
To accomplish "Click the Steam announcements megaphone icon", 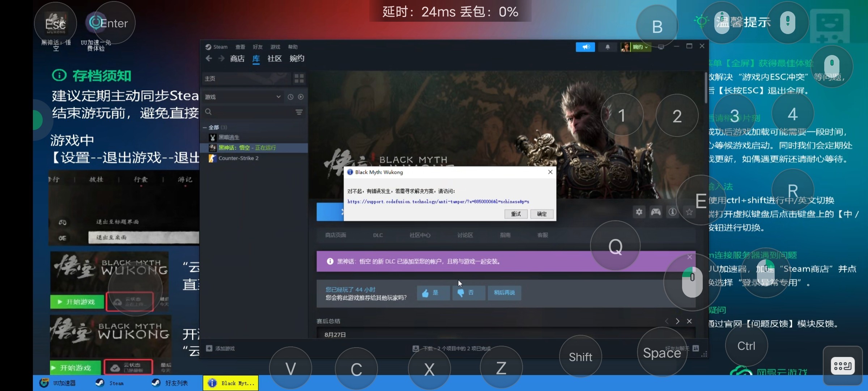I will point(585,47).
